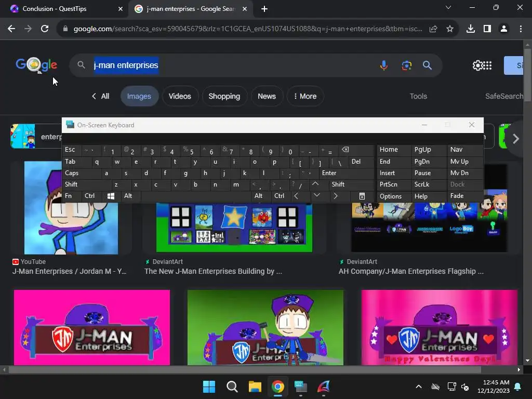Switch to Videos results
Viewport: 532px width, 399px height.
coord(180,96)
